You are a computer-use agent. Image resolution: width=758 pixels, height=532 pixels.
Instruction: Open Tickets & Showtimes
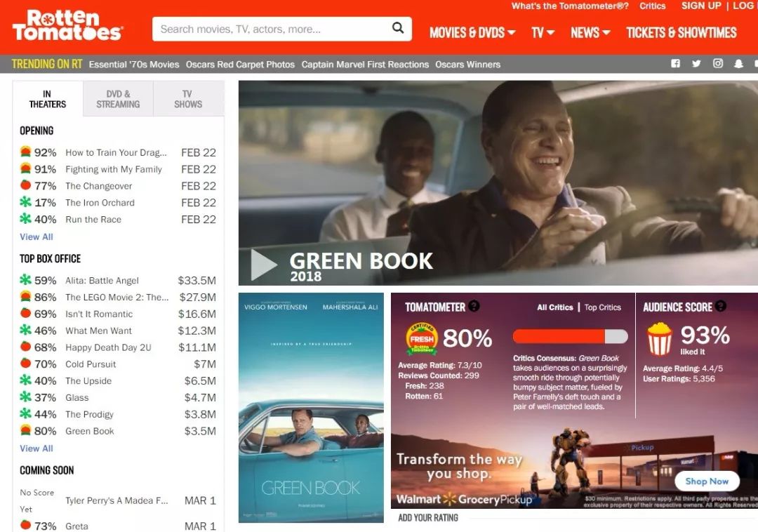pyautogui.click(x=681, y=32)
